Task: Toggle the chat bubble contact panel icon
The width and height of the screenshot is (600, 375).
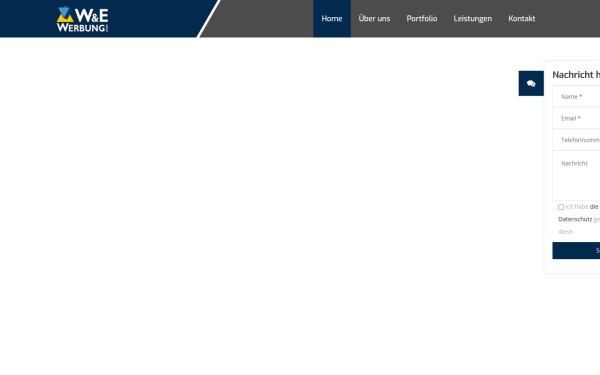Action: 531,83
